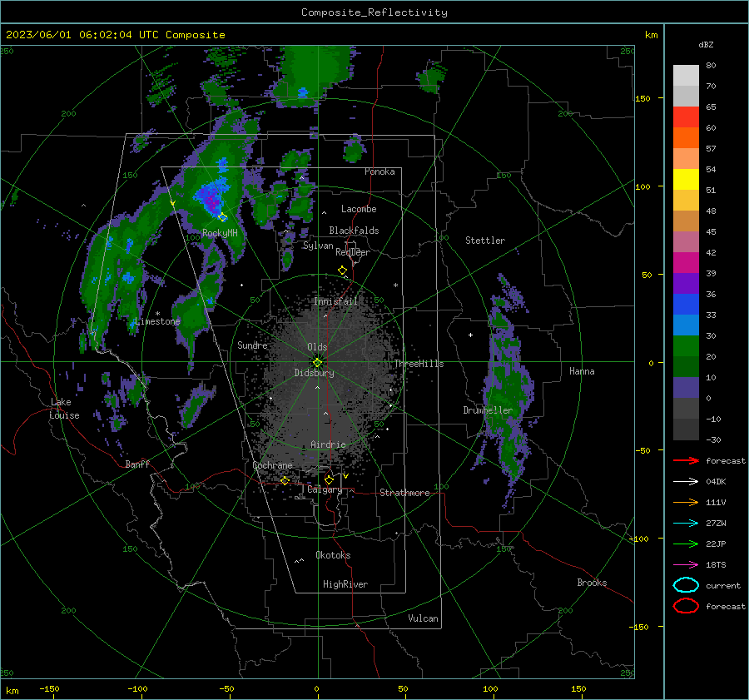Click the Didsbury city label

(314, 373)
